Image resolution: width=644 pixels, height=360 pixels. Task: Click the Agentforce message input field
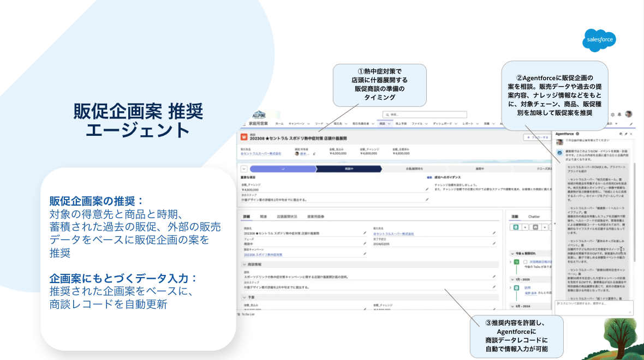594,307
